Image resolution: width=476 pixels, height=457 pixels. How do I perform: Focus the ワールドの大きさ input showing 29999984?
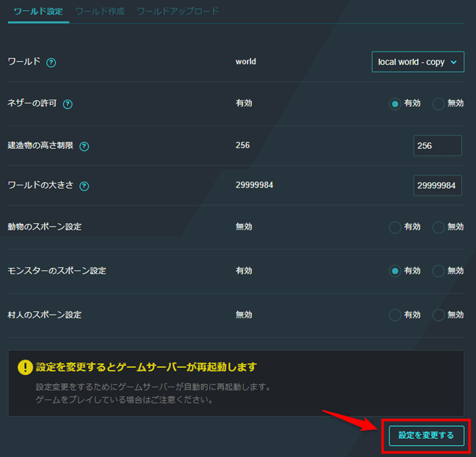pyautogui.click(x=437, y=186)
